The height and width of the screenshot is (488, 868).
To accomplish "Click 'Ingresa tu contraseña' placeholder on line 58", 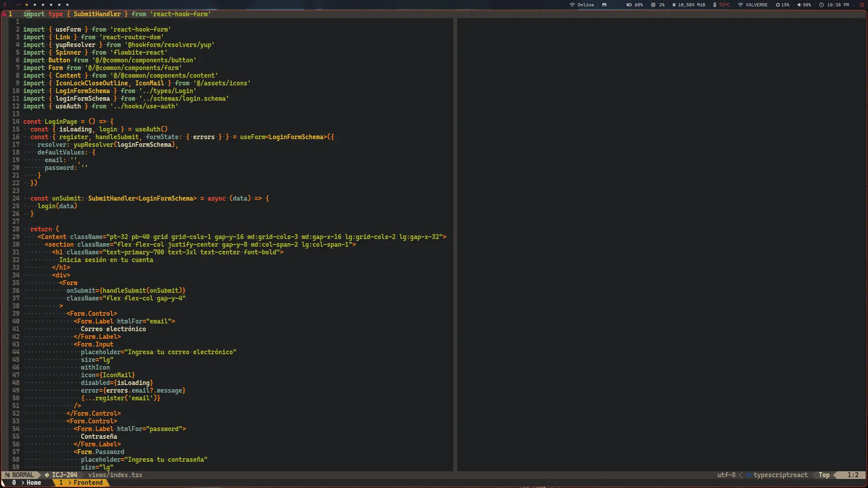I will point(166,460).
